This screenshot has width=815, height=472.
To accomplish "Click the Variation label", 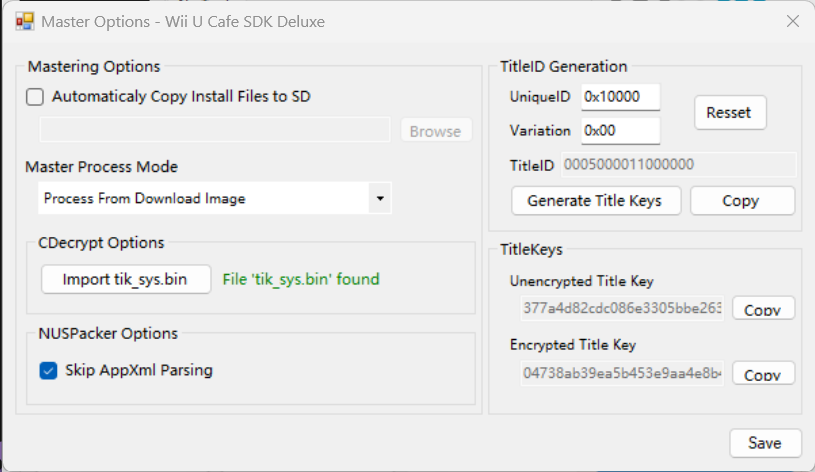I will pyautogui.click(x=540, y=130).
